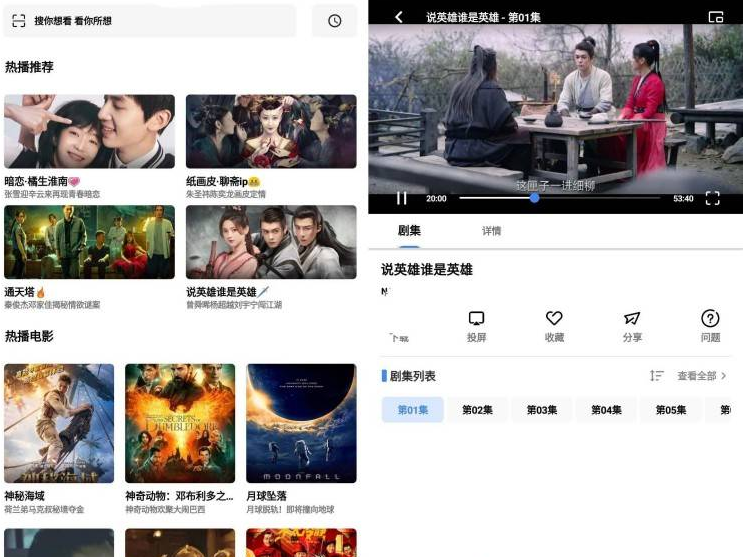Click the video progress slider handle

pyautogui.click(x=535, y=199)
